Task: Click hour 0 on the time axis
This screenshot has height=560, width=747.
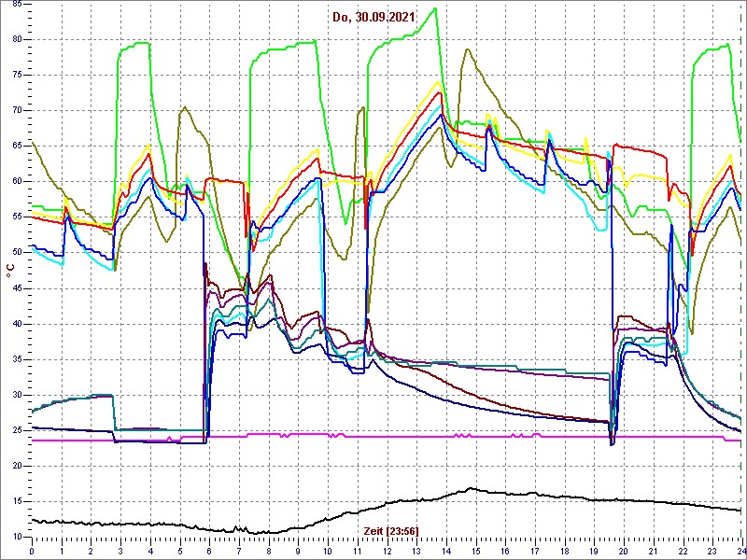Action: point(32,551)
